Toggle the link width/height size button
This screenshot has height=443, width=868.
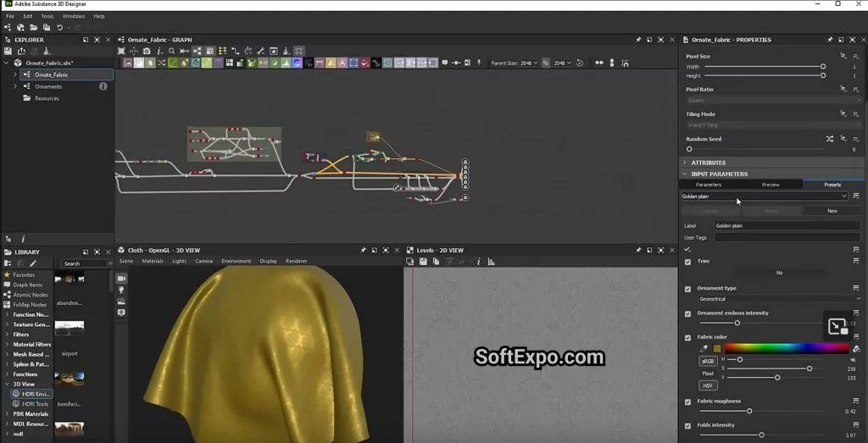click(x=546, y=63)
